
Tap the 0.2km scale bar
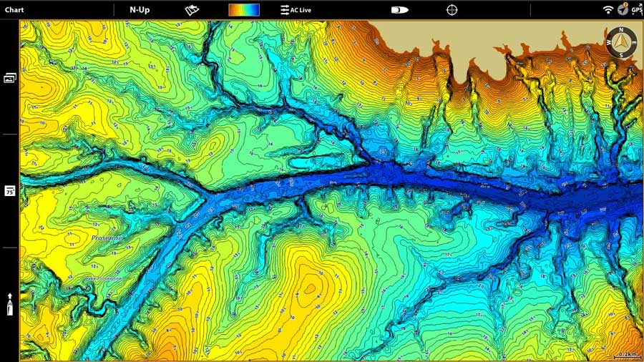(622, 355)
